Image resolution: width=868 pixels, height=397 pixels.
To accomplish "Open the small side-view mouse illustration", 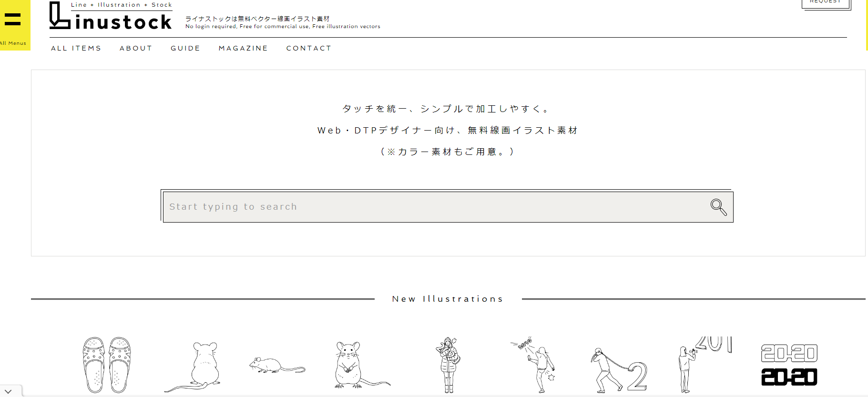I will [276, 366].
